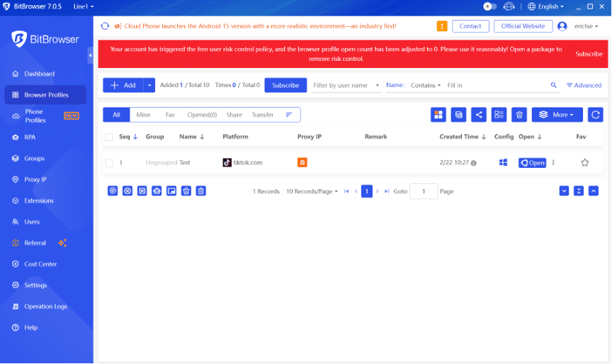Toggle the select-all header checkbox

109,137
